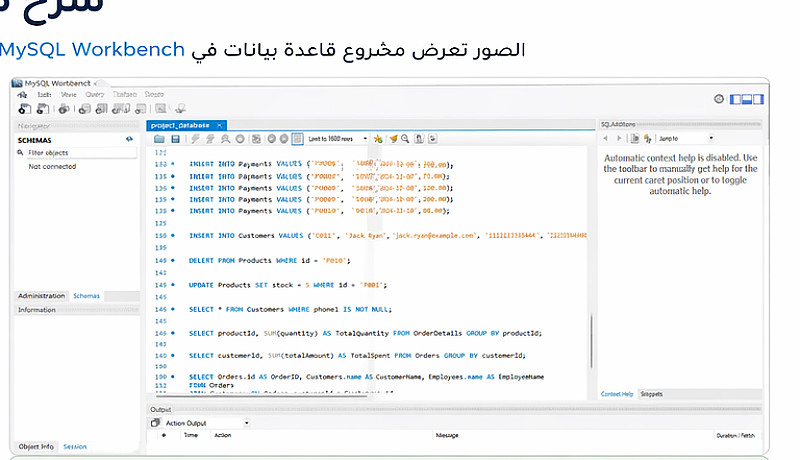The image size is (800, 460).
Task: Switch to the Snippets tab
Action: pos(652,394)
